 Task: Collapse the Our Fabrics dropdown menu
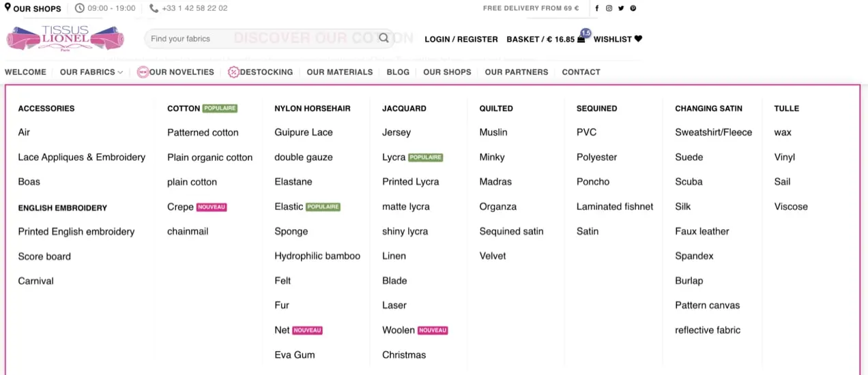(x=91, y=72)
